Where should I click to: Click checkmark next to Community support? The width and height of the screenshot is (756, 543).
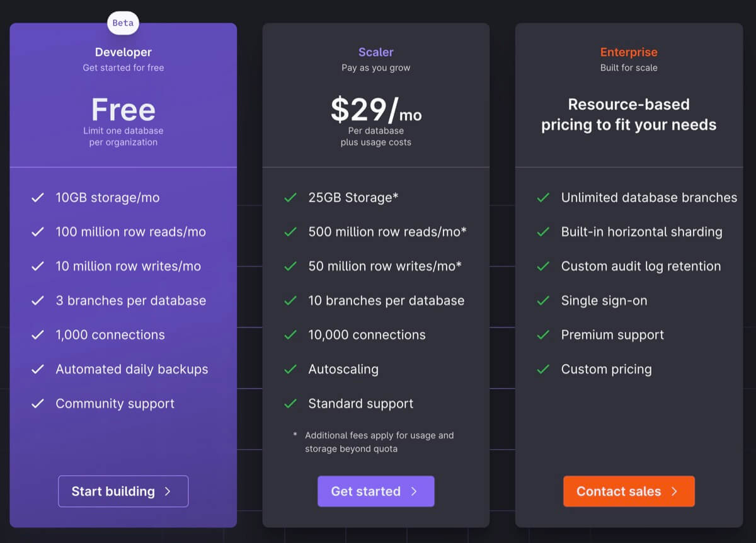tap(38, 404)
